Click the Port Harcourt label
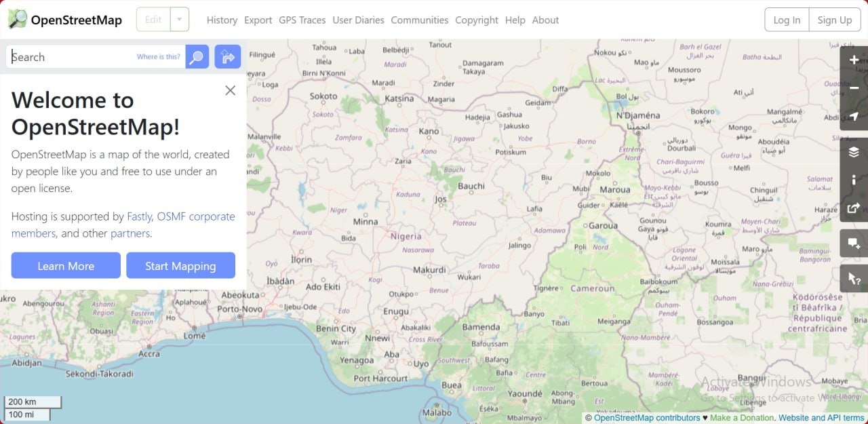Screen dimensions: 868x424 [381, 379]
